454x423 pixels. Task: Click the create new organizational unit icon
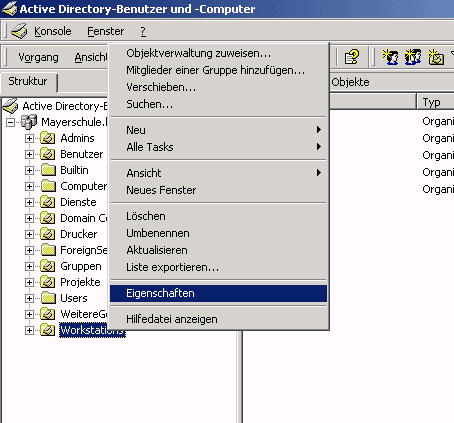pyautogui.click(x=436, y=57)
